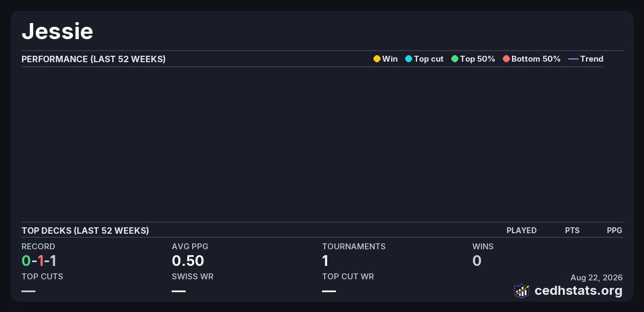Click the Top Cuts dash placeholder
This screenshot has height=312, width=644.
[x=28, y=291]
